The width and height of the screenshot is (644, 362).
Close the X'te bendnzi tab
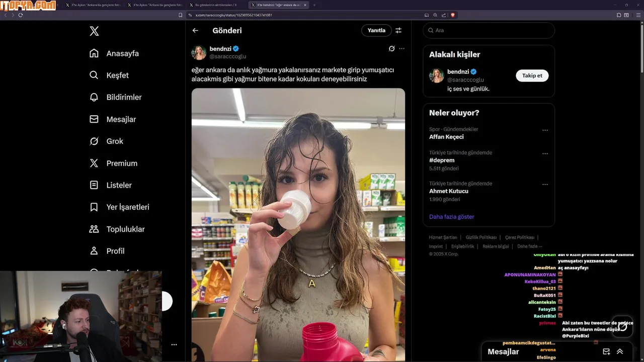click(305, 5)
